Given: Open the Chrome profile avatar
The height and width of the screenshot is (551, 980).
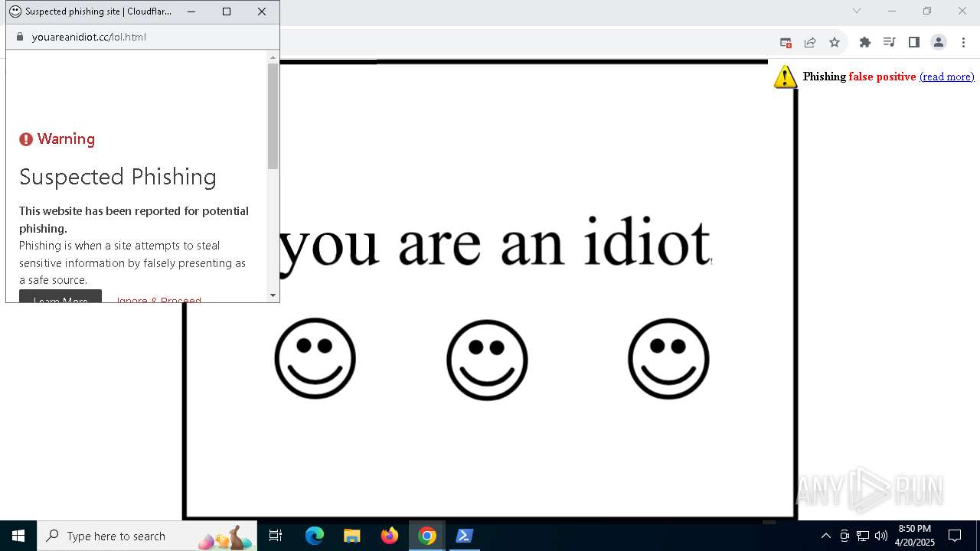Looking at the screenshot, I should (x=939, y=42).
